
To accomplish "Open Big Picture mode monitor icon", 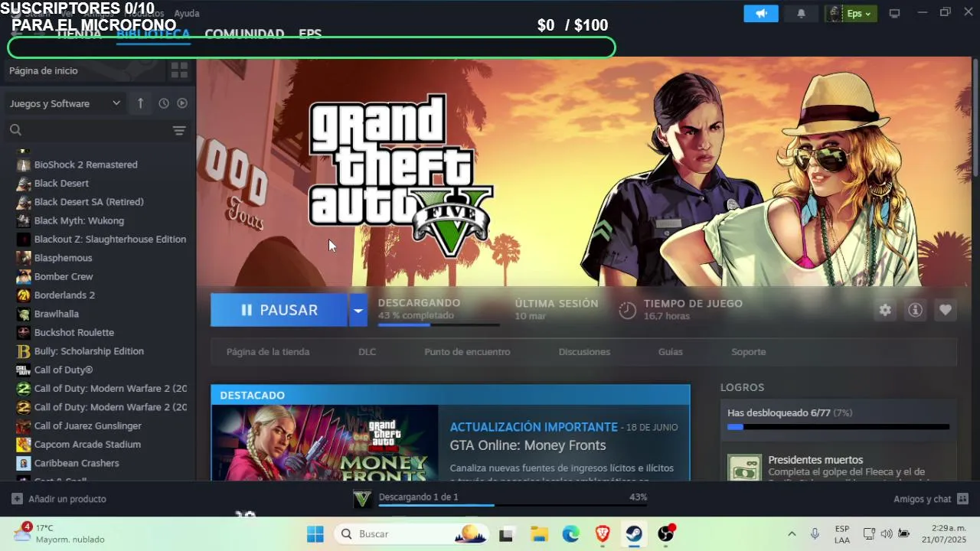I will pos(894,13).
